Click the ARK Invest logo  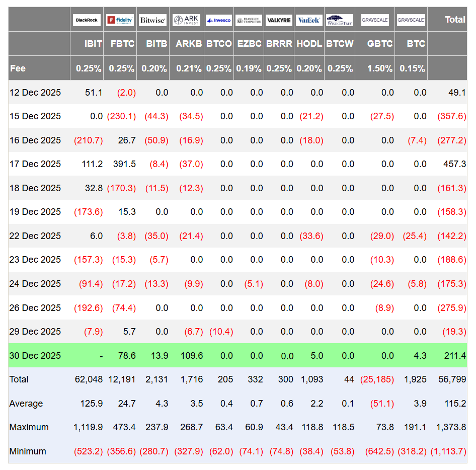pyautogui.click(x=186, y=20)
